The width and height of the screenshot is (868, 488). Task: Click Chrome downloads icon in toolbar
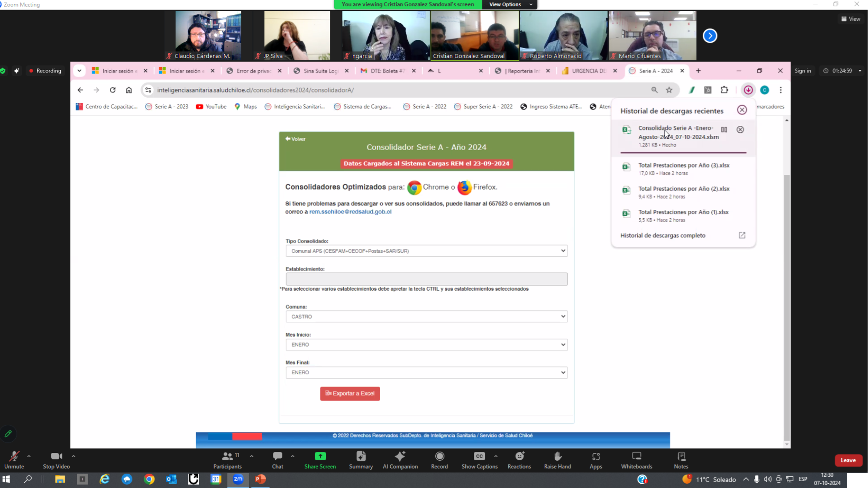coord(748,90)
